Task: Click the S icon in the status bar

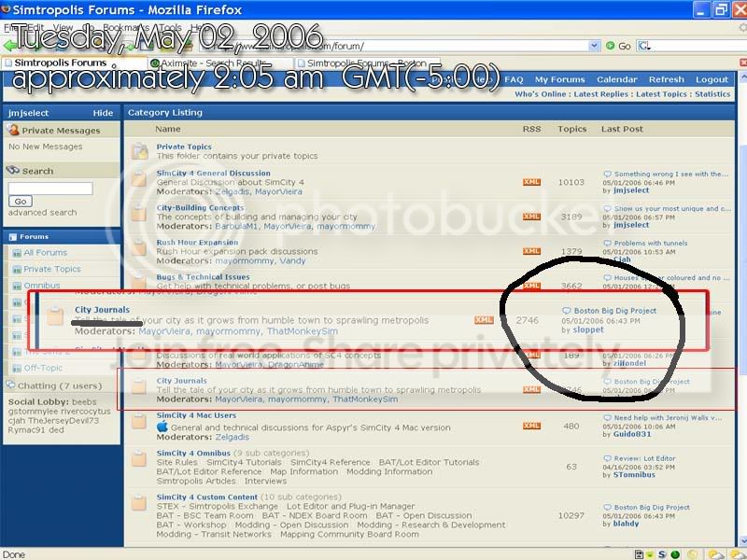Action: coord(662,554)
